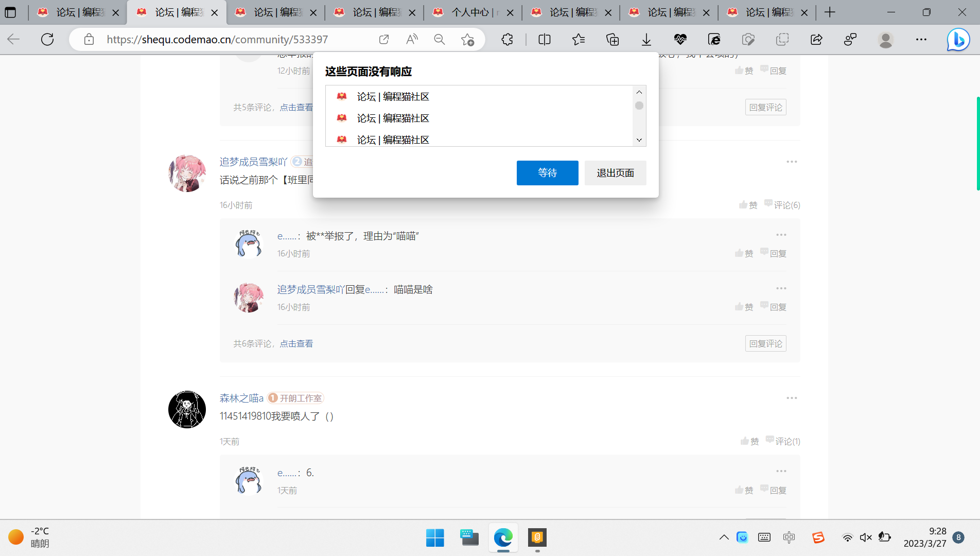Screen dimensions: 980x556
Task: Like 森林之喵a's post
Action: click(x=750, y=441)
